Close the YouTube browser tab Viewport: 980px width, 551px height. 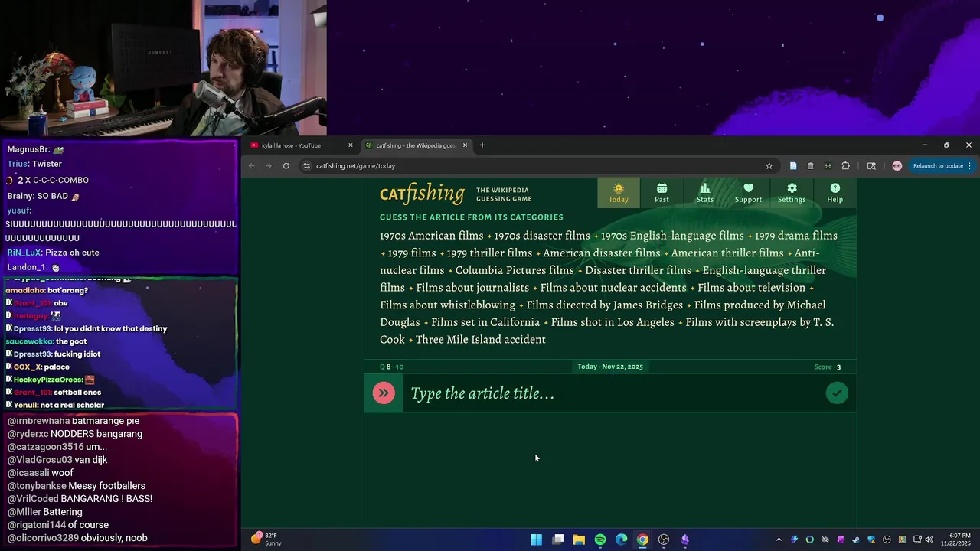pyautogui.click(x=351, y=145)
